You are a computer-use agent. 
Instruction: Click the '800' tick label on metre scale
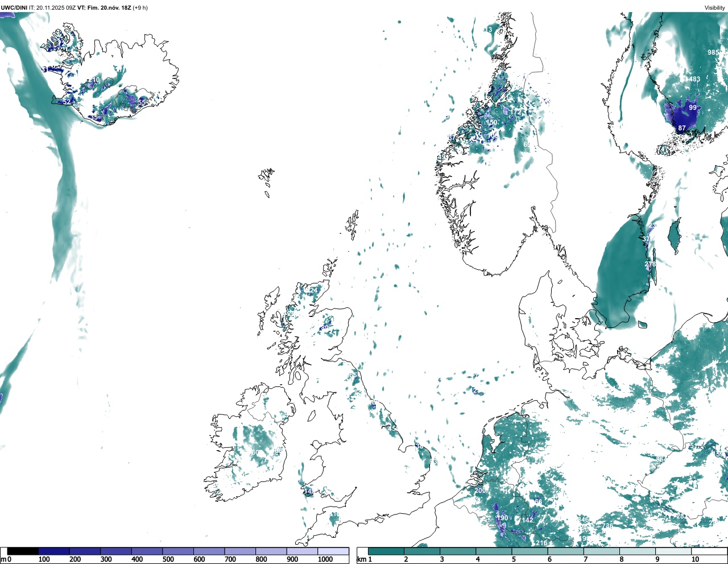pos(261,559)
